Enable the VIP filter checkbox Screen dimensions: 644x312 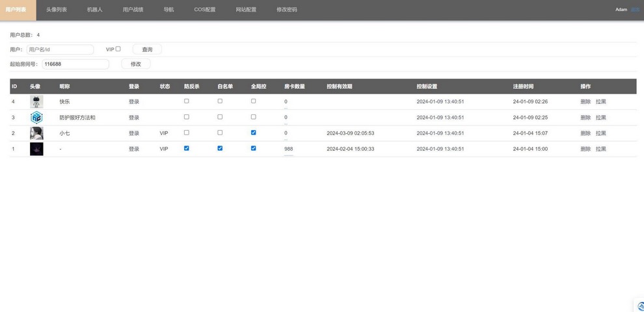click(118, 49)
